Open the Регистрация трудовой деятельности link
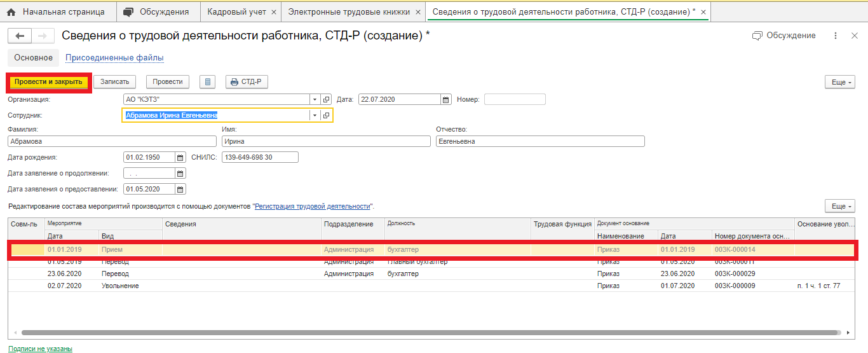The height and width of the screenshot is (353, 868). point(312,207)
